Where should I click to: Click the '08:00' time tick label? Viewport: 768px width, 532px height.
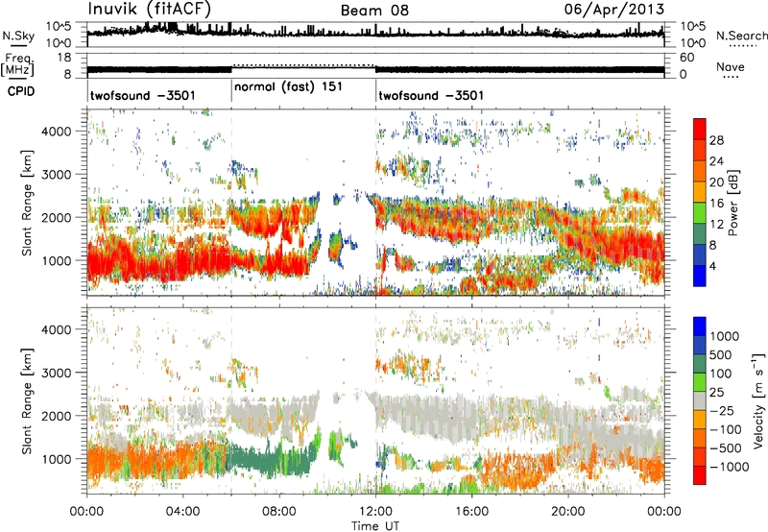[279, 512]
